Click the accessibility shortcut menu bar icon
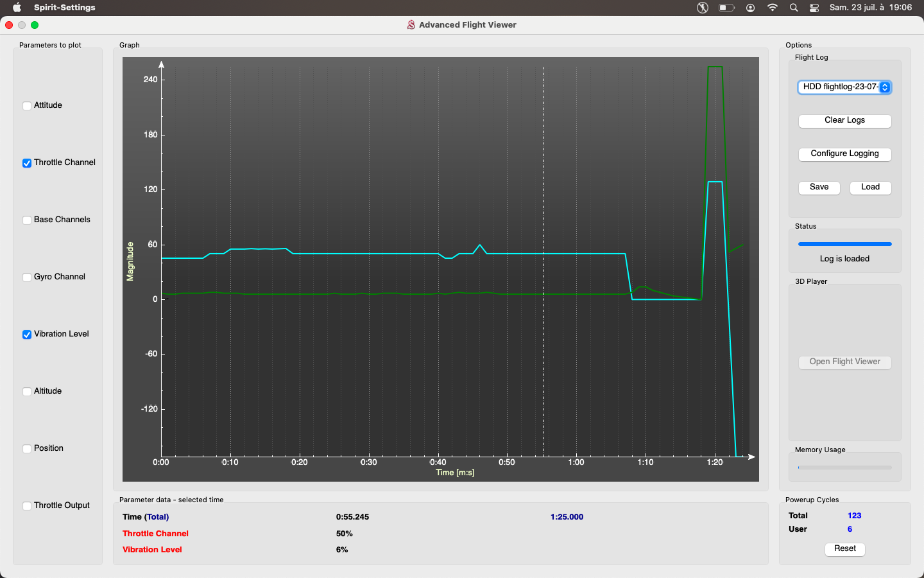This screenshot has height=578, width=924. pos(703,8)
